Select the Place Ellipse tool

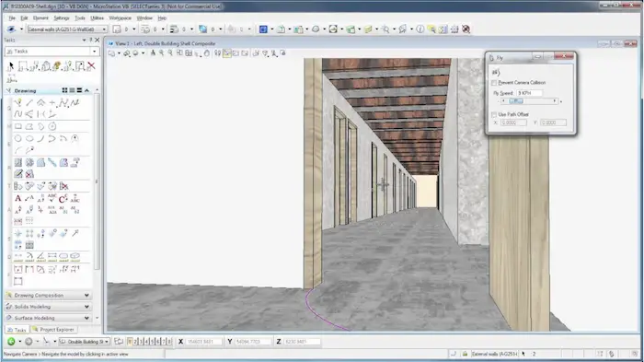29,138
